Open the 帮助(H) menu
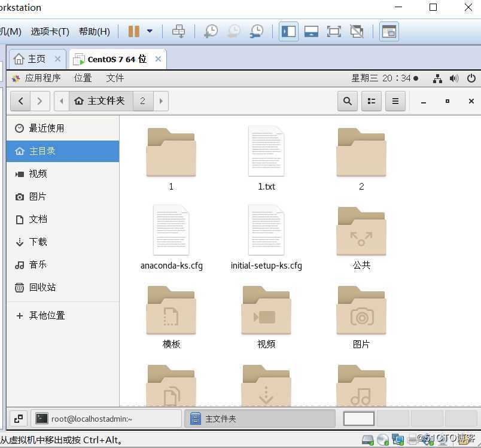 point(95,31)
